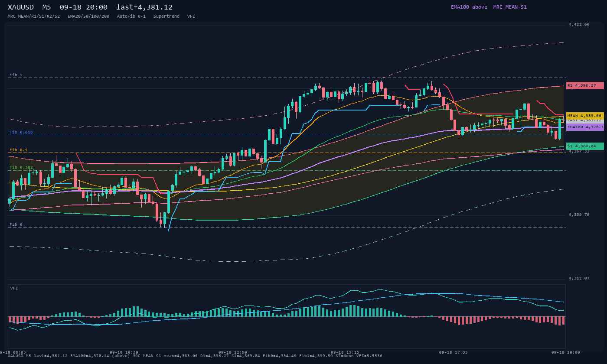Image resolution: width=607 pixels, height=364 pixels.
Task: Click the 09-18 12:50 time axis label
Action: click(x=233, y=352)
